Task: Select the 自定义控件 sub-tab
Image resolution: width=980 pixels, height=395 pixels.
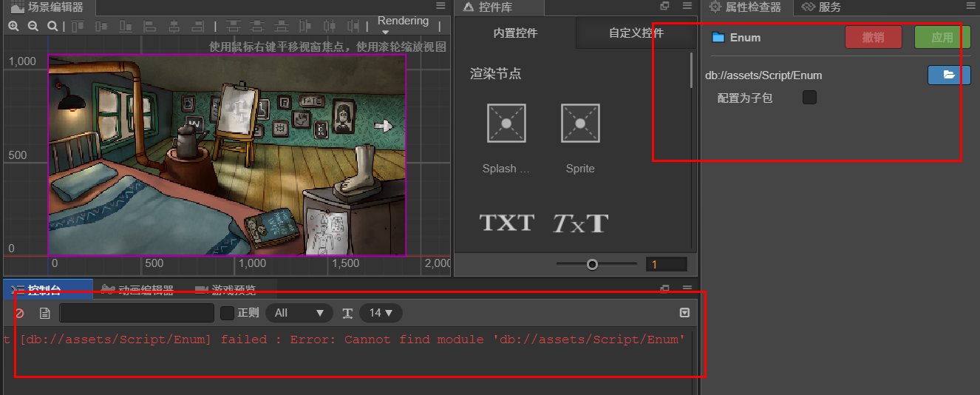Action: tap(636, 33)
